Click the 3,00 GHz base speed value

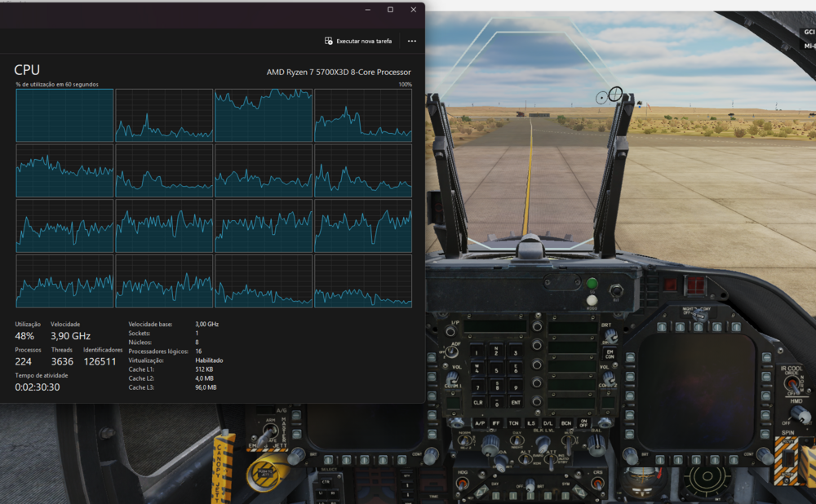207,324
